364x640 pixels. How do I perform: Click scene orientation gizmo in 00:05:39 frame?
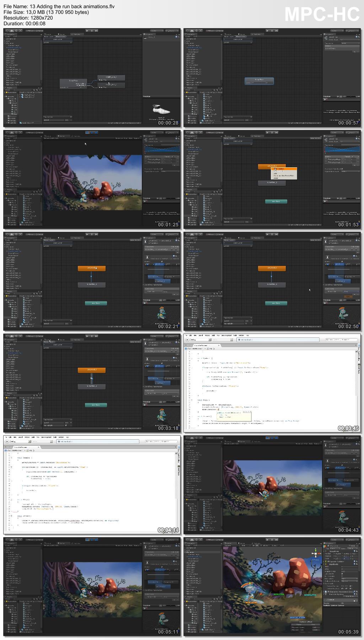click(x=316, y=554)
